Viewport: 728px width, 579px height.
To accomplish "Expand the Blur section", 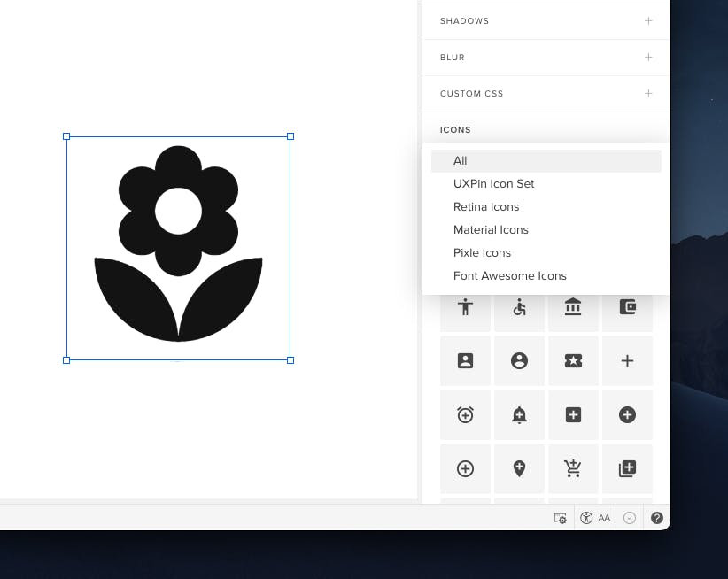I will coord(648,57).
